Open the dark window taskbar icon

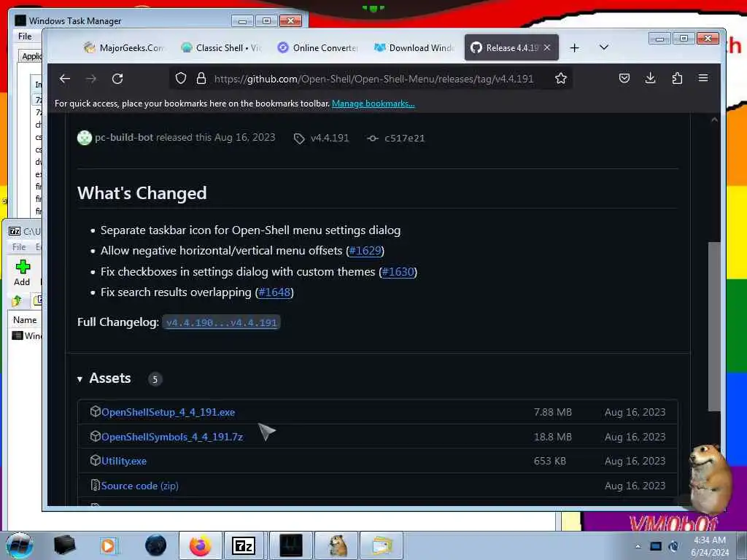tap(290, 545)
